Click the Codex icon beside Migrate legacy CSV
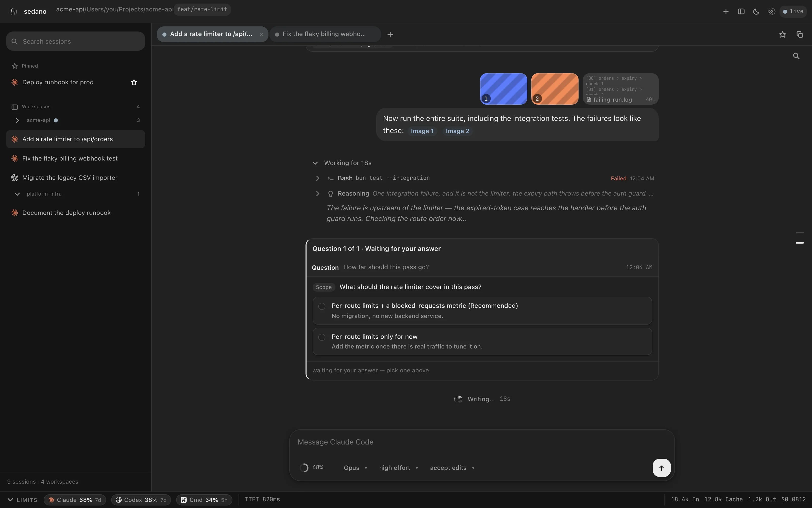This screenshot has width=812, height=508. tap(14, 178)
